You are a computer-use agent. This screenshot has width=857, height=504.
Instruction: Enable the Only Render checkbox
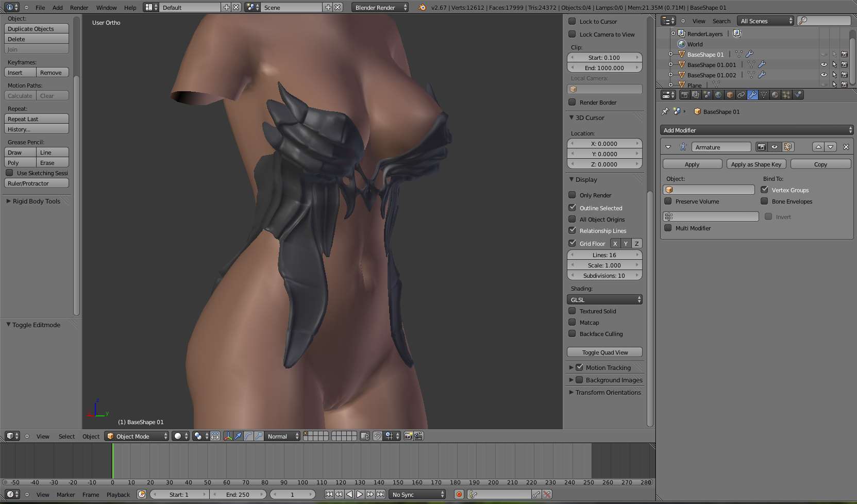572,195
